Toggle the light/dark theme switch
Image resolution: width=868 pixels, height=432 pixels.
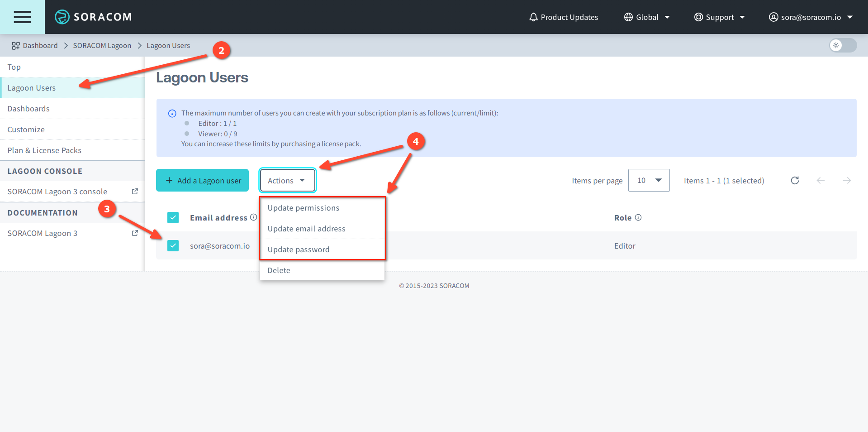point(842,45)
